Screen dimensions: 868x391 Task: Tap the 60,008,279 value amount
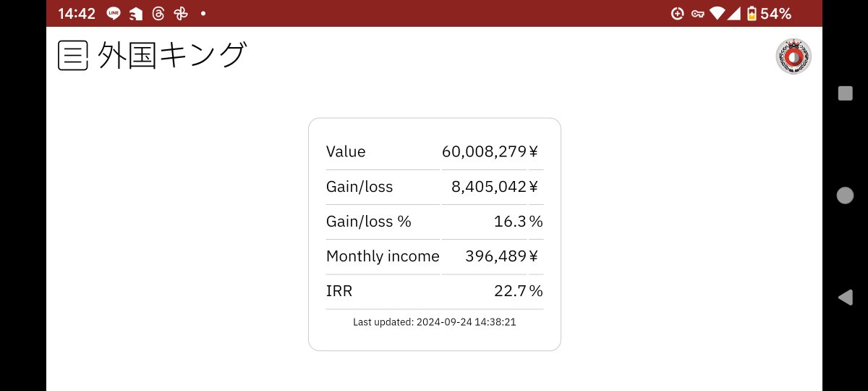(484, 152)
